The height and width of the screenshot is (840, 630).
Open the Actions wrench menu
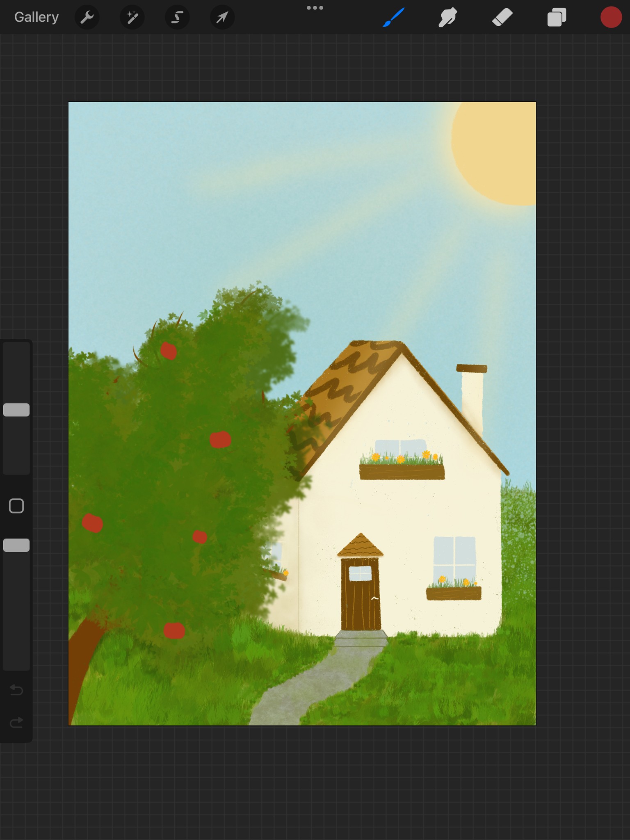click(87, 17)
